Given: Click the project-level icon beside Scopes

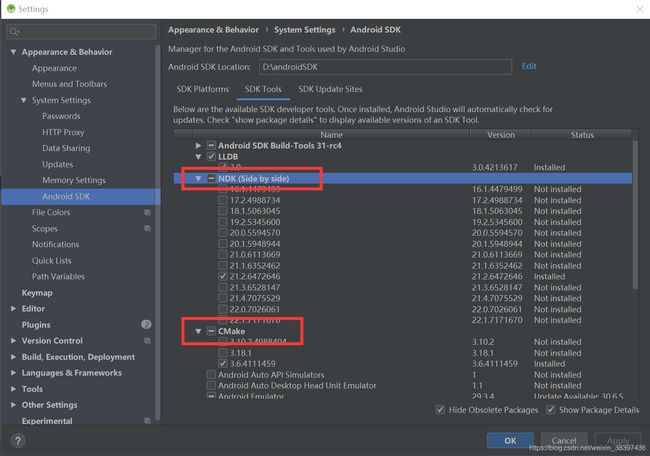Looking at the screenshot, I should (147, 228).
